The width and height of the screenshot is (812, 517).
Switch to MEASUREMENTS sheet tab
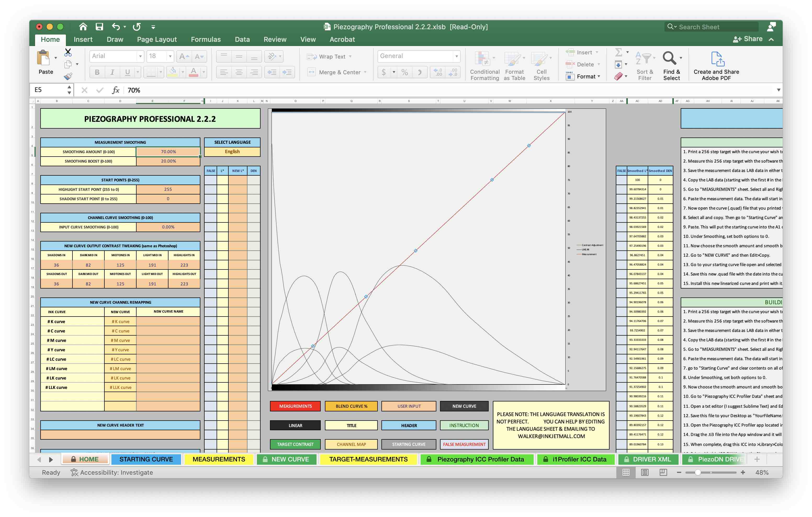(218, 459)
